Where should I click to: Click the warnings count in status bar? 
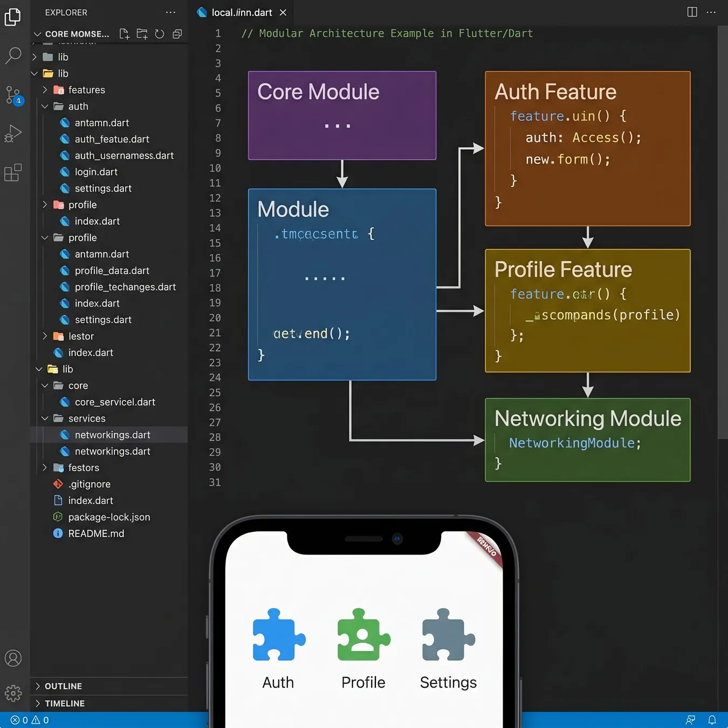(x=40, y=720)
